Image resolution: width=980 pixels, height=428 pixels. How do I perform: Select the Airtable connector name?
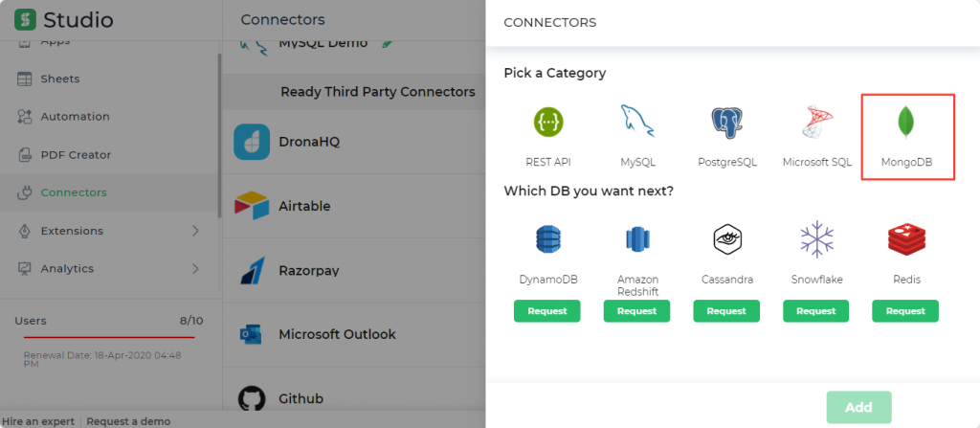pos(304,206)
